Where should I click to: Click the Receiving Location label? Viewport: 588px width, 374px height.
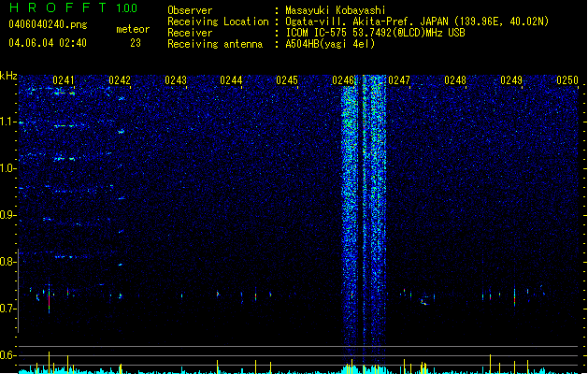218,22
